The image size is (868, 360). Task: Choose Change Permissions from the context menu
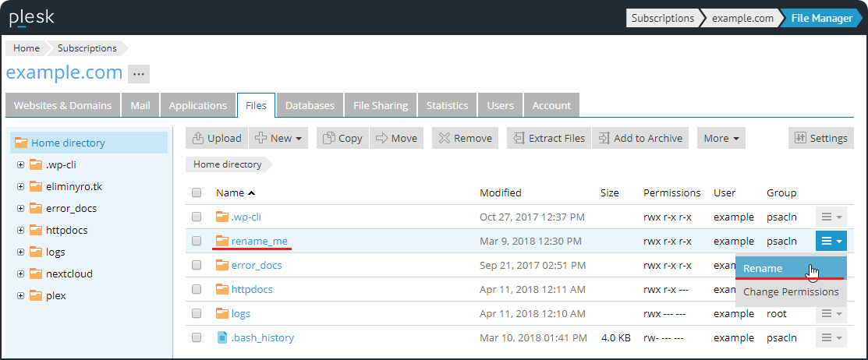pos(790,292)
